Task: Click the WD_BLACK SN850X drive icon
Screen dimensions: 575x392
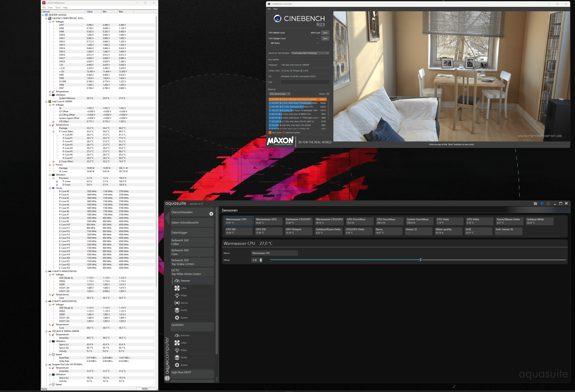Action: point(50,331)
